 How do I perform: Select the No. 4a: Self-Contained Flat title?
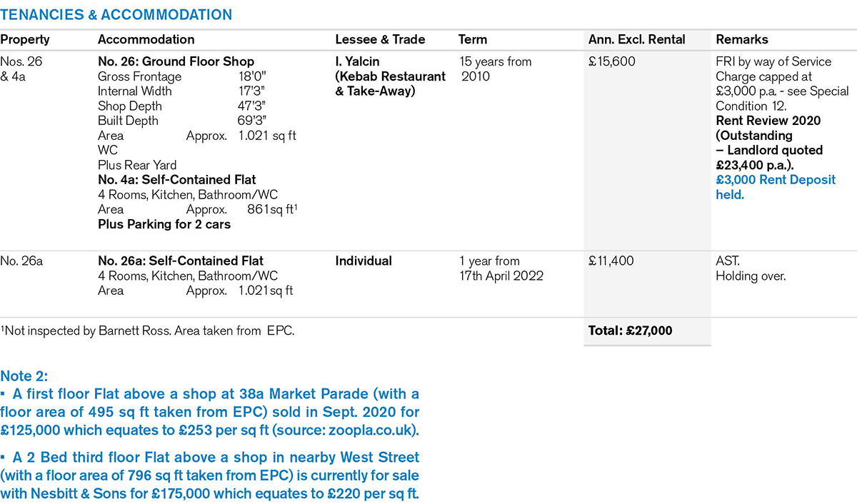coord(176,180)
